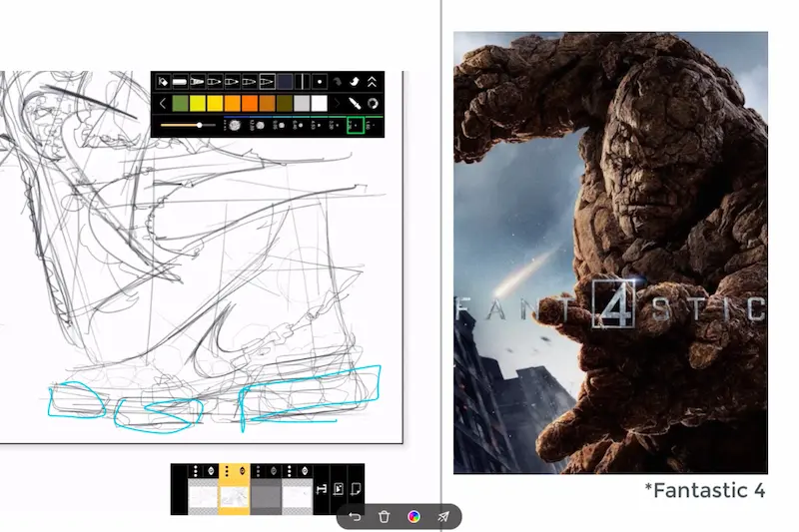Click the yellow opacity slider handle
This screenshot has width=799, height=532.
coord(200,125)
